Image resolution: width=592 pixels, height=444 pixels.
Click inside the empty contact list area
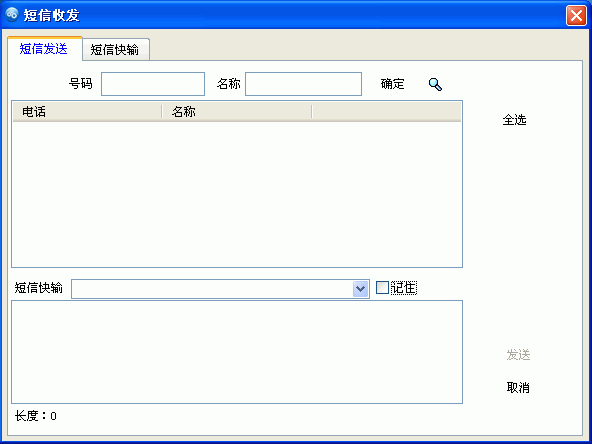pos(237,194)
